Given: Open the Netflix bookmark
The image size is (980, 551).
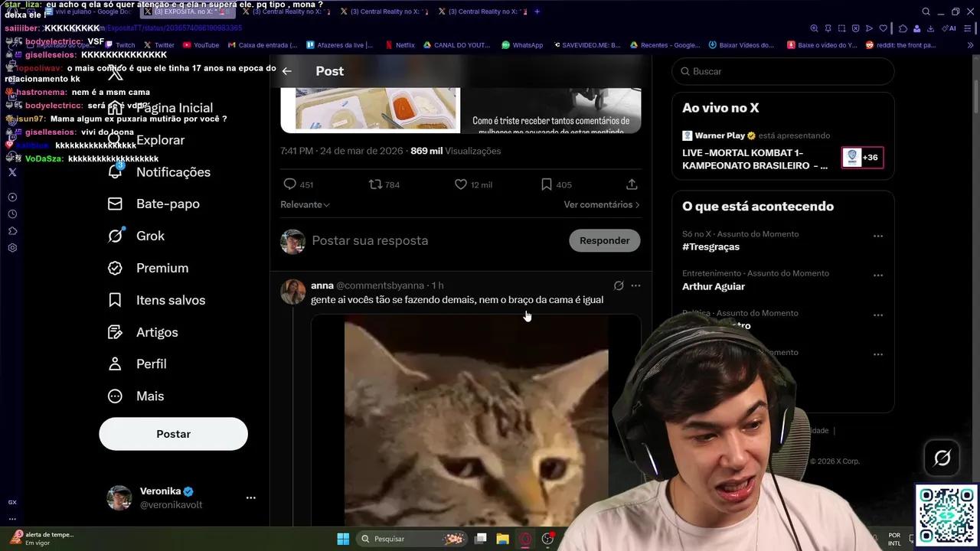Looking at the screenshot, I should [x=400, y=45].
